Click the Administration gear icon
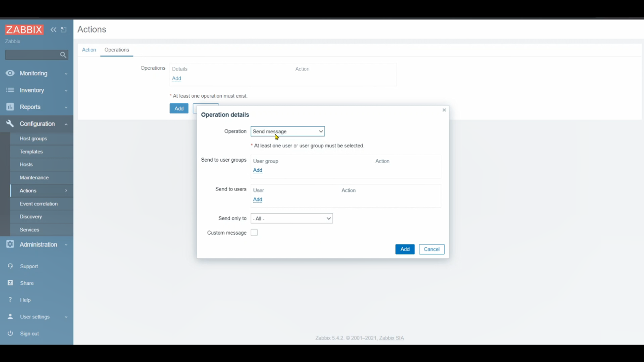644x362 pixels. [x=10, y=244]
